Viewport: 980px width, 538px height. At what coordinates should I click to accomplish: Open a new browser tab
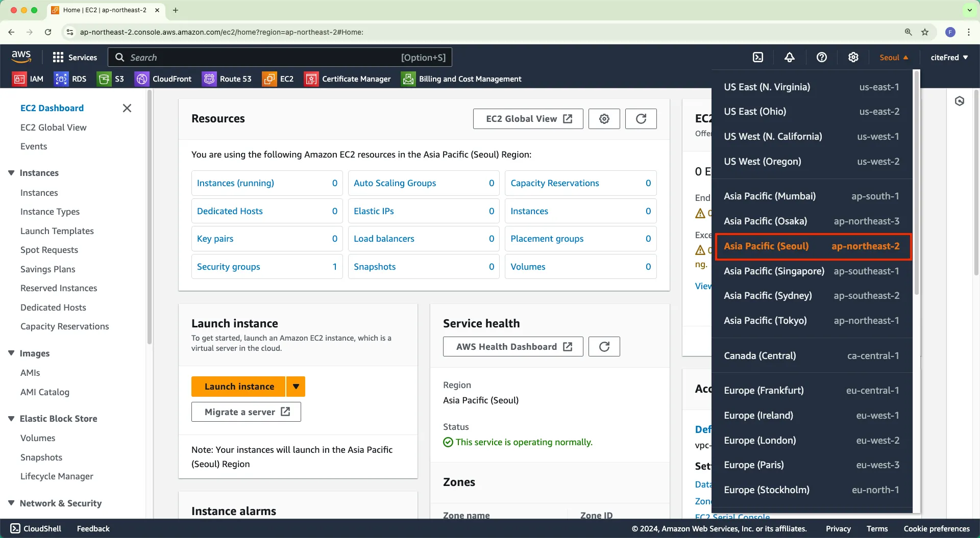click(x=176, y=10)
